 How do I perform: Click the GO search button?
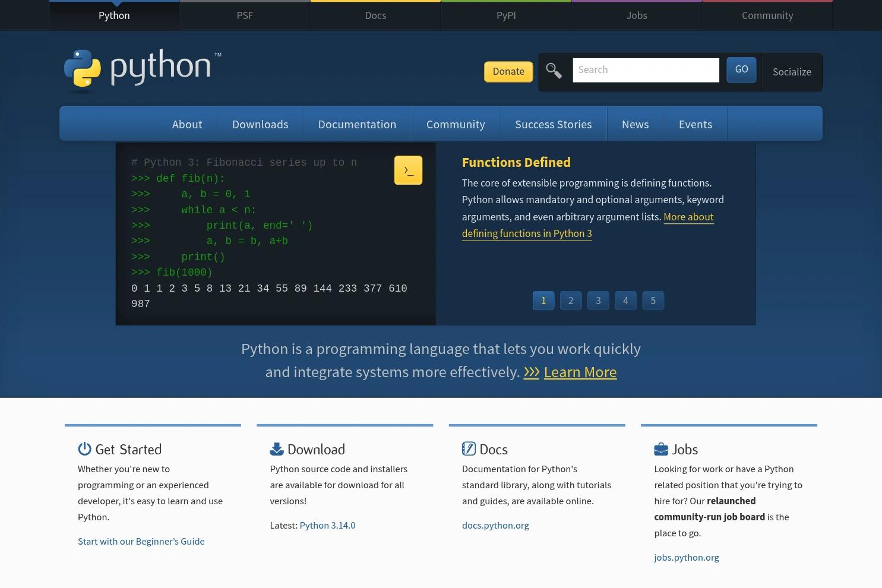pyautogui.click(x=741, y=69)
